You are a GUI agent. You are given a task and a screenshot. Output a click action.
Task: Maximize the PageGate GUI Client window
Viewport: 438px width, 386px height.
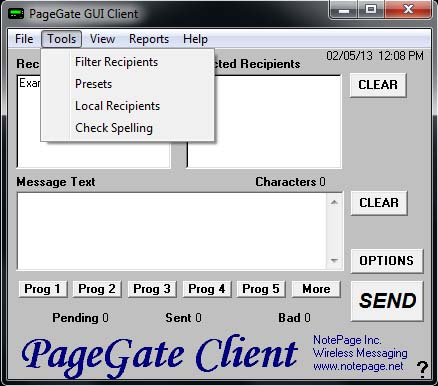371,10
